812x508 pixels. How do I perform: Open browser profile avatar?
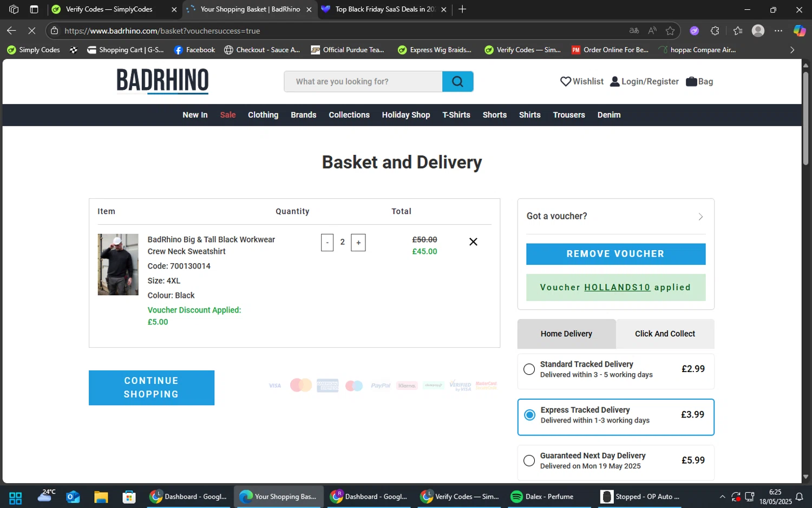[758, 31]
